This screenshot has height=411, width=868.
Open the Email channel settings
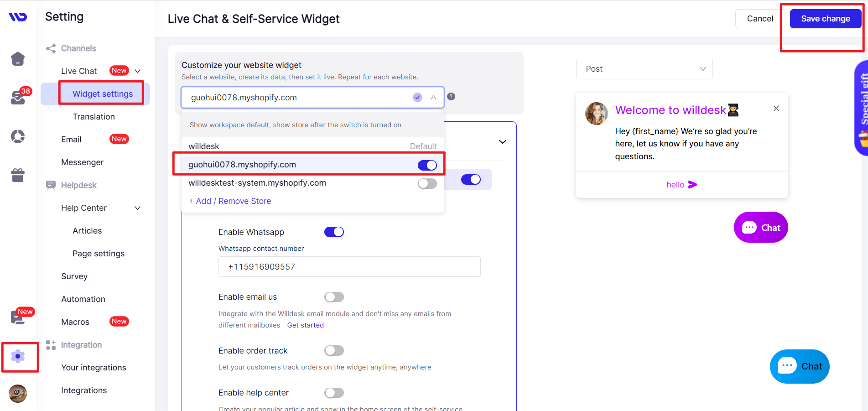(71, 140)
